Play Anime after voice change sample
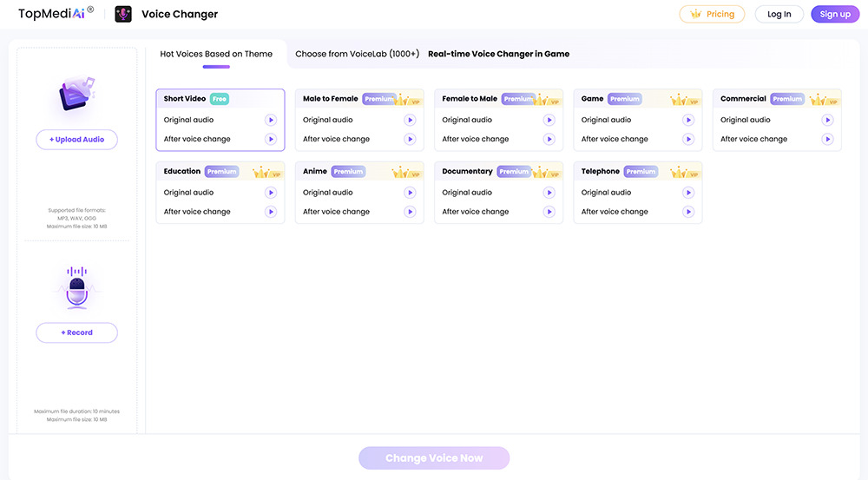 [x=410, y=212]
